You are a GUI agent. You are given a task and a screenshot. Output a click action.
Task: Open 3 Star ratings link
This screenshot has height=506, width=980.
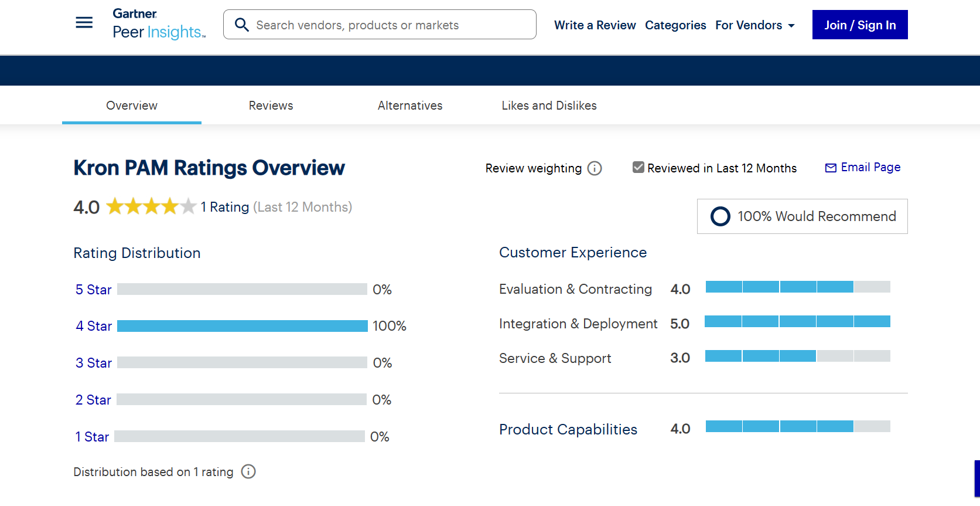pyautogui.click(x=94, y=363)
